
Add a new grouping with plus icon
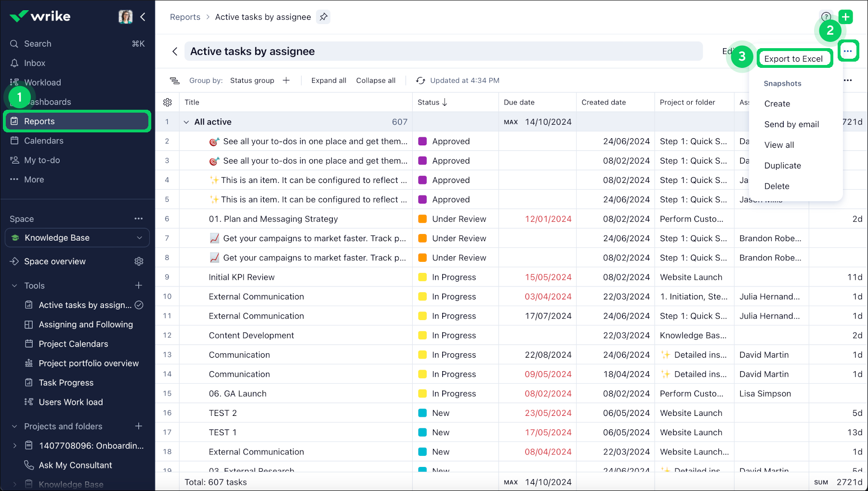point(286,80)
